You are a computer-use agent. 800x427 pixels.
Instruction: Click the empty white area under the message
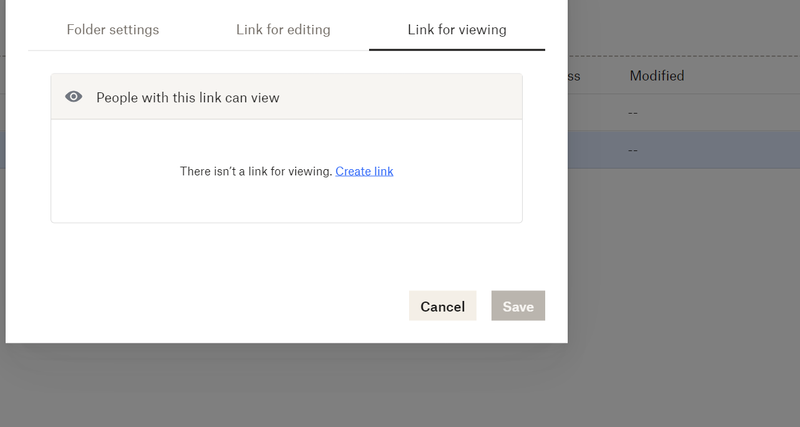click(286, 203)
